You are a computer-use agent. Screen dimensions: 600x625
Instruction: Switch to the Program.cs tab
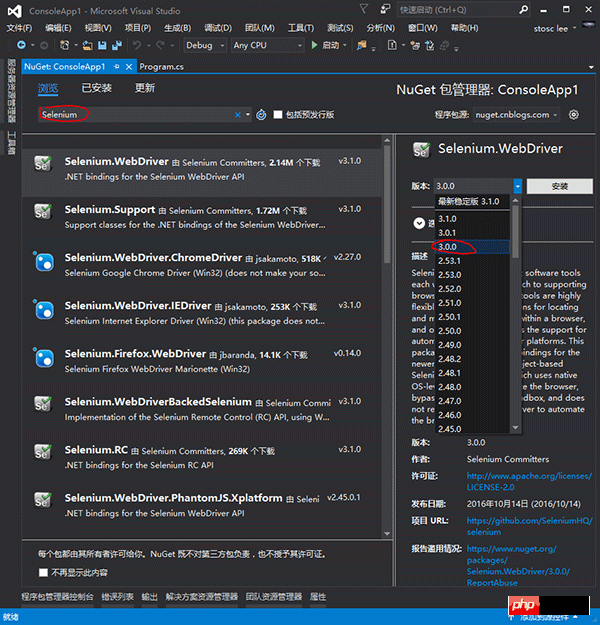[161, 67]
